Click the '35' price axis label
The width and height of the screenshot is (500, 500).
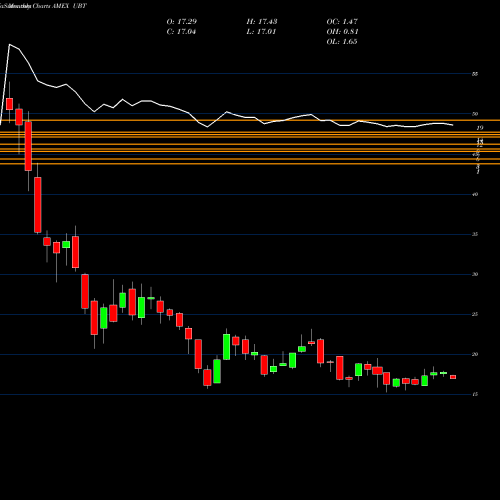[x=475, y=234]
